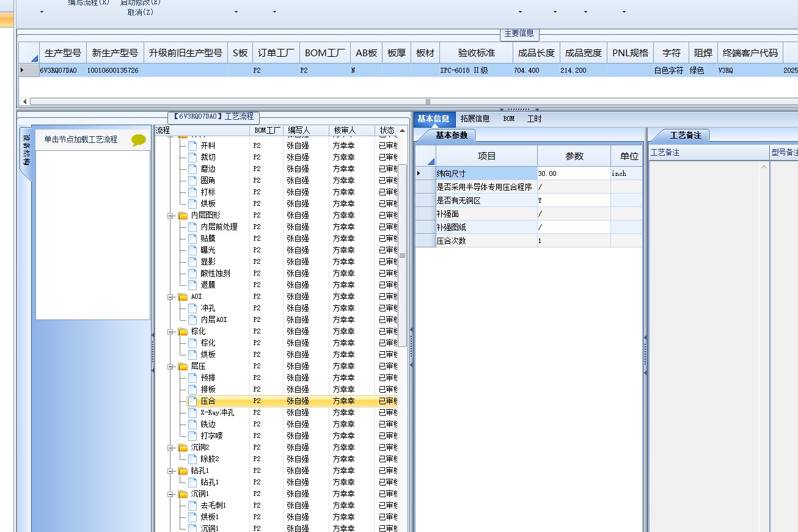798x532 pixels.
Task: Click the file icon beside X-Ray冲孔
Action: click(x=192, y=412)
